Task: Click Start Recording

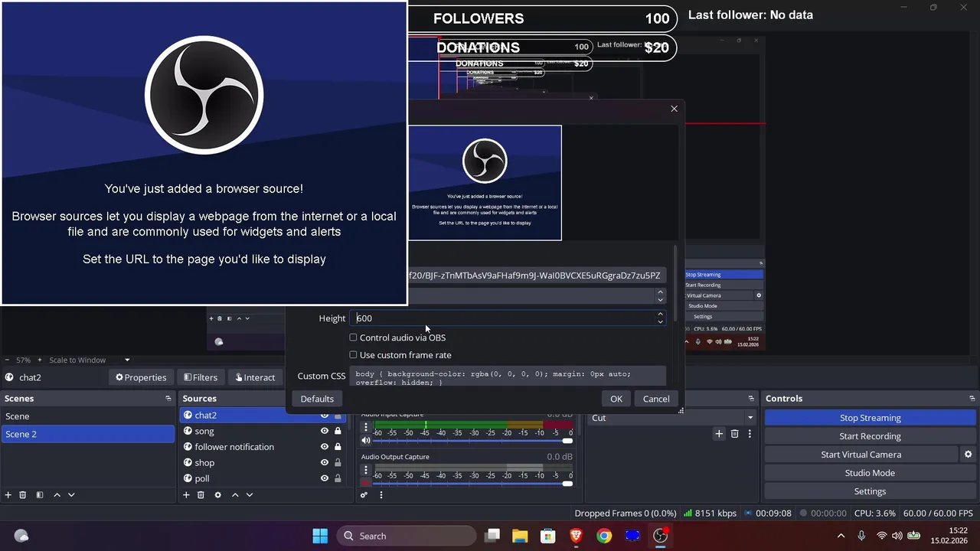Action: 870,436
